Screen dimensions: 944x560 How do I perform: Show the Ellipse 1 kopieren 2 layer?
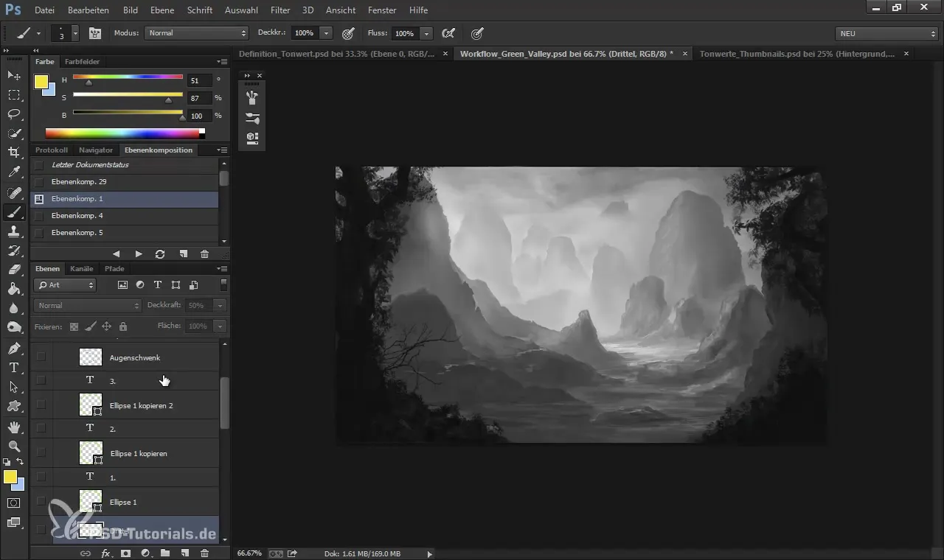[41, 405]
